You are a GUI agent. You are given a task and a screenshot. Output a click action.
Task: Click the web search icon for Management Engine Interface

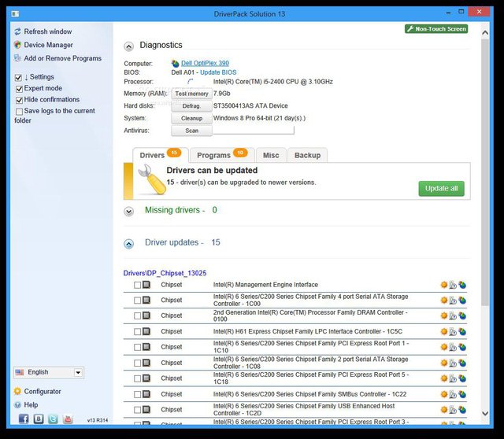(x=463, y=285)
